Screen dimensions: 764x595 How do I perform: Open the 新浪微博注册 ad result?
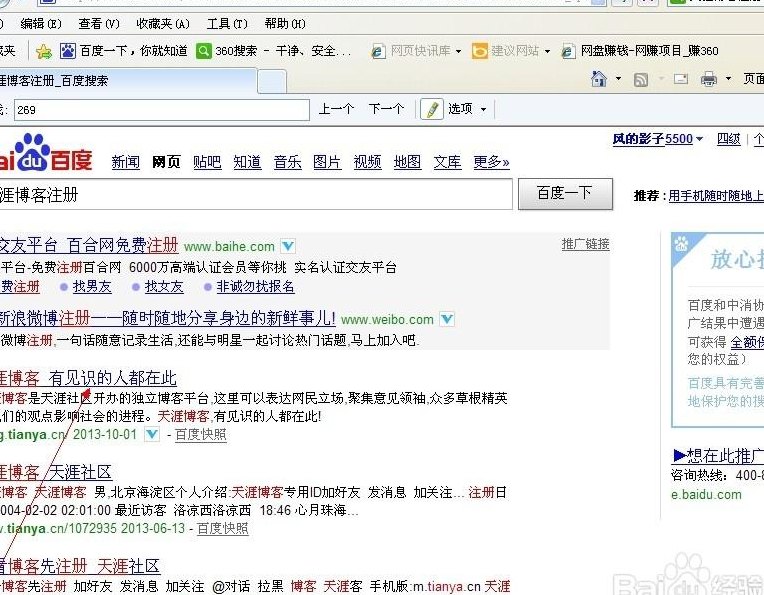168,318
